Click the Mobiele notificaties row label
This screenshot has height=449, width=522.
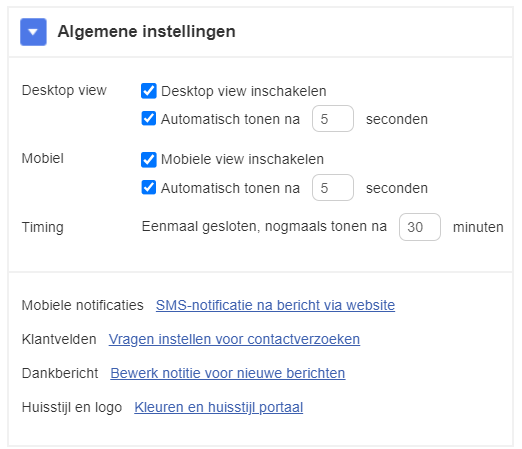(83, 305)
